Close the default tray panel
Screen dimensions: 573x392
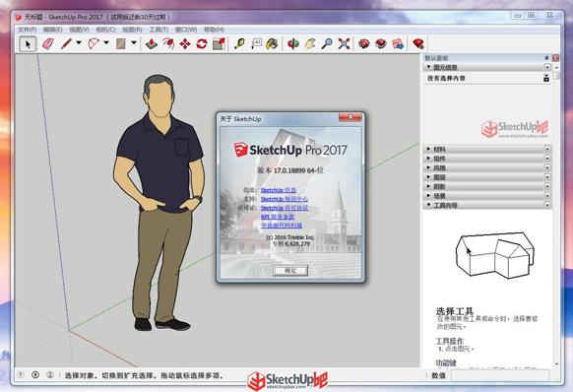pos(555,58)
